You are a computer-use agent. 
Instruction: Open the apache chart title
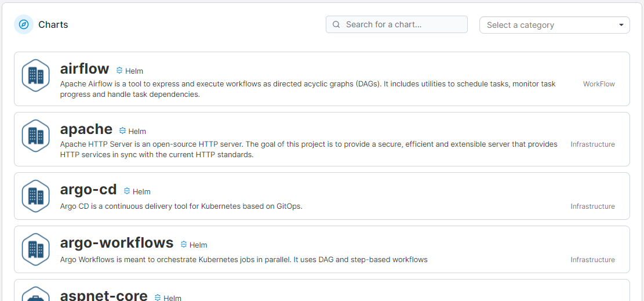point(86,129)
